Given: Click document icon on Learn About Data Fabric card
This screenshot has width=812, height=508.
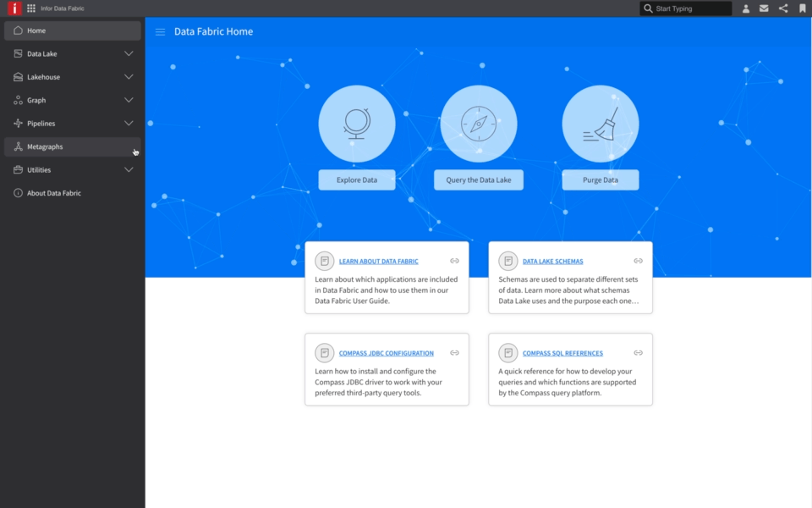Looking at the screenshot, I should 325,262.
